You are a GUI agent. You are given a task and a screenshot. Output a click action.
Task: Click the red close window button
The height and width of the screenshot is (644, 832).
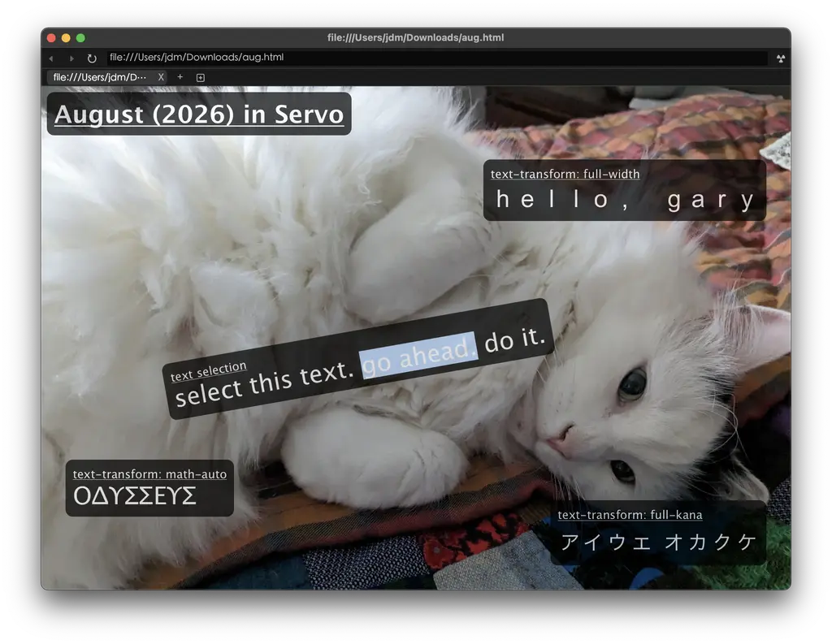tap(51, 37)
